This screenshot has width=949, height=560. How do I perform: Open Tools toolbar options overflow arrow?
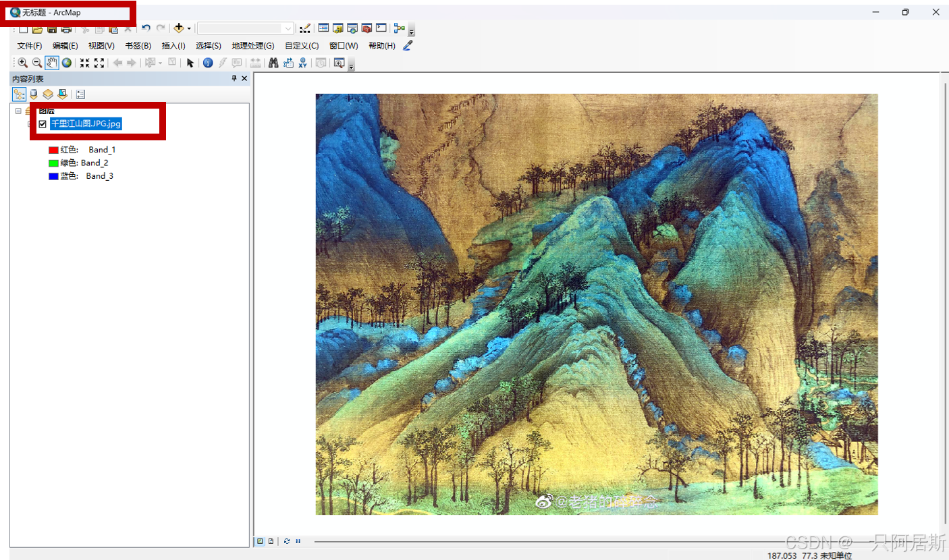click(x=351, y=66)
